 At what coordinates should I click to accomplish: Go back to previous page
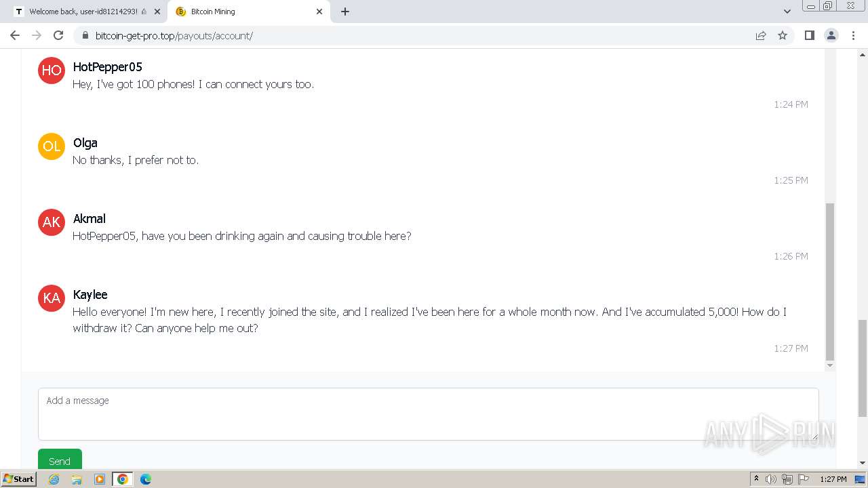[15, 35]
